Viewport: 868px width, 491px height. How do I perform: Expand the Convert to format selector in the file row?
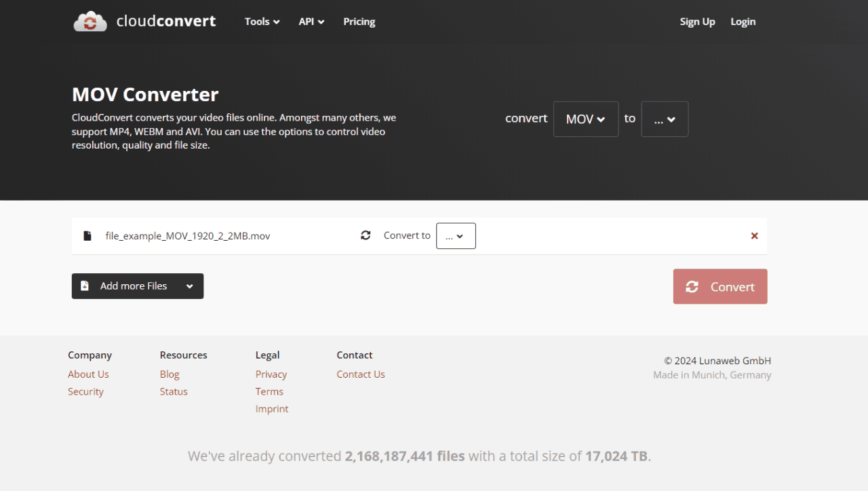click(x=456, y=236)
